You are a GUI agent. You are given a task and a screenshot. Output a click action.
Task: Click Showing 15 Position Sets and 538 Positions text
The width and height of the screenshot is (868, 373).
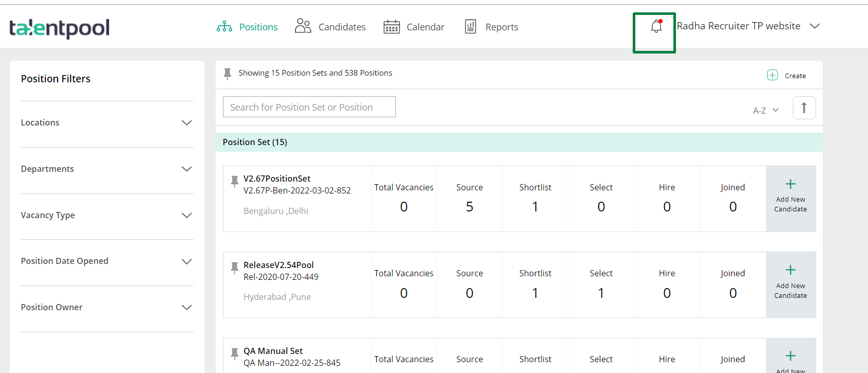[x=315, y=73]
